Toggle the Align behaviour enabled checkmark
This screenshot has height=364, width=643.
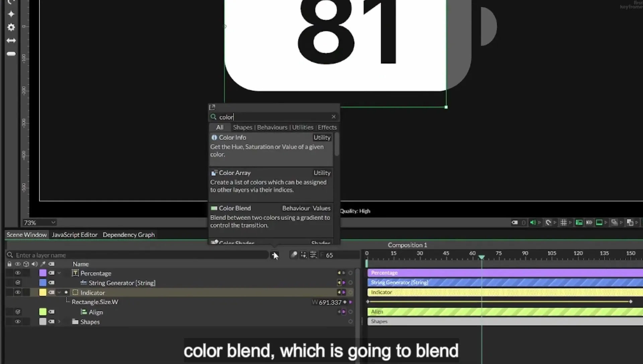coord(18,312)
